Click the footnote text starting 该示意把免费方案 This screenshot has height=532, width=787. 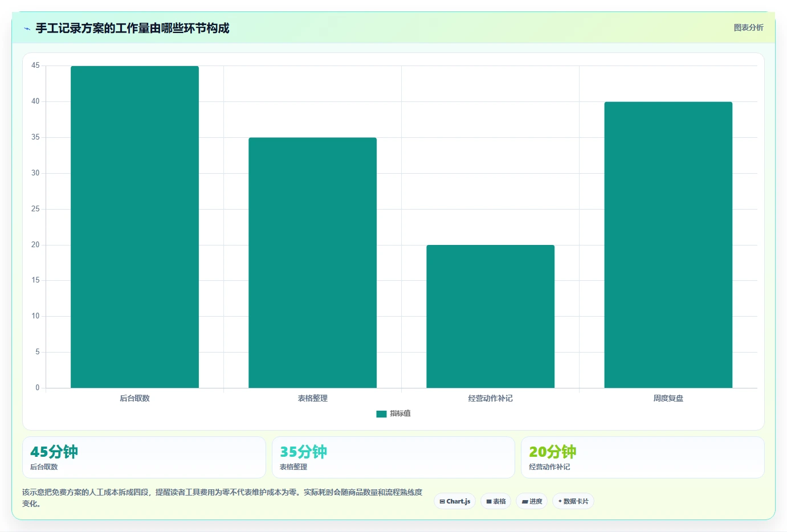(x=222, y=498)
